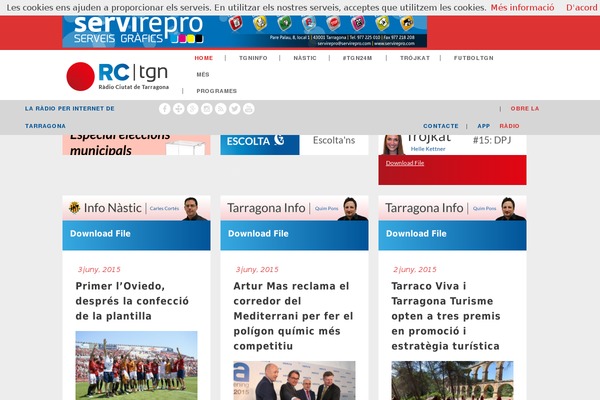Open the 'Especial eleccions municipals' banner
The height and width of the screenshot is (400, 600).
coord(136,145)
